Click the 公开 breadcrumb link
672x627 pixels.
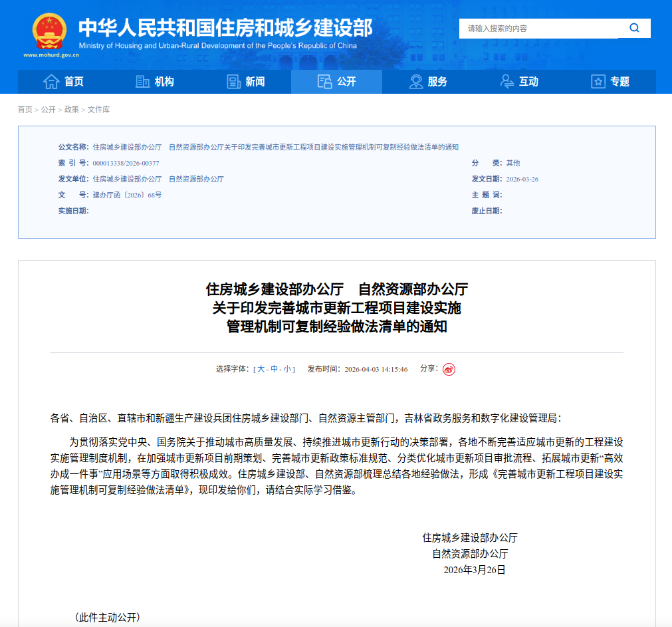point(48,110)
